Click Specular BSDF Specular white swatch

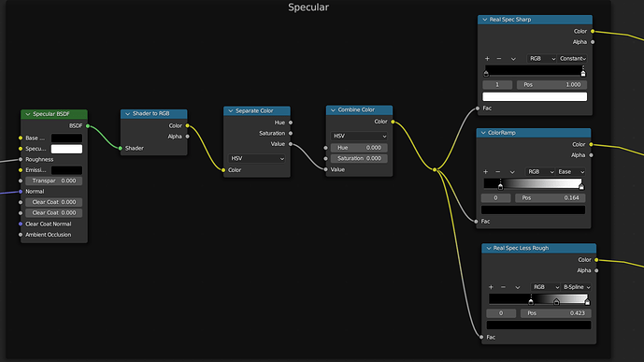[x=66, y=149]
